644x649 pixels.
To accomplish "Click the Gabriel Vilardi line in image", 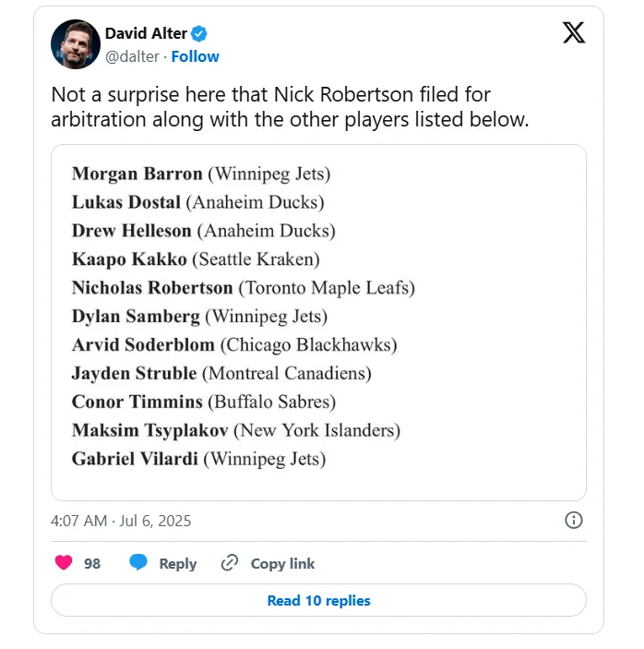I will point(199,460).
